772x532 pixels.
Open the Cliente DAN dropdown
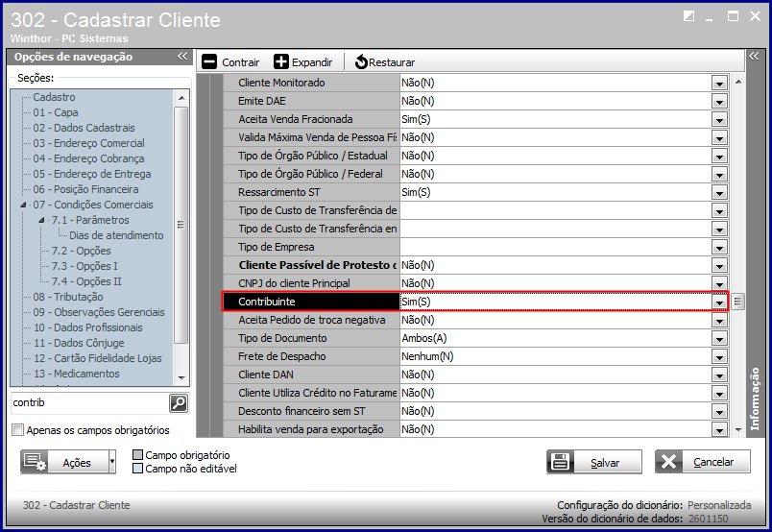(719, 375)
